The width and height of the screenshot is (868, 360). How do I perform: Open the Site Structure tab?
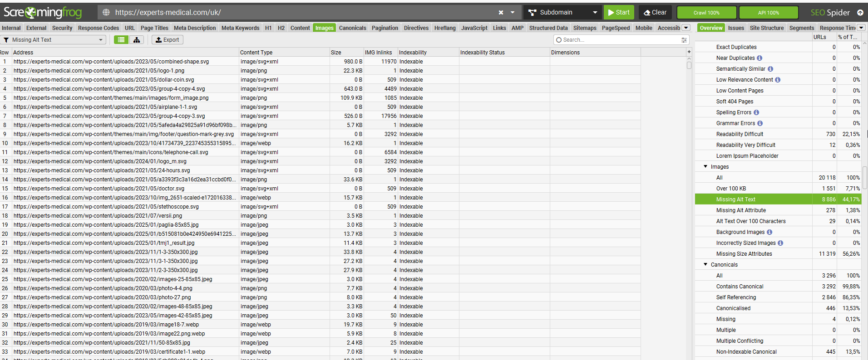[767, 28]
